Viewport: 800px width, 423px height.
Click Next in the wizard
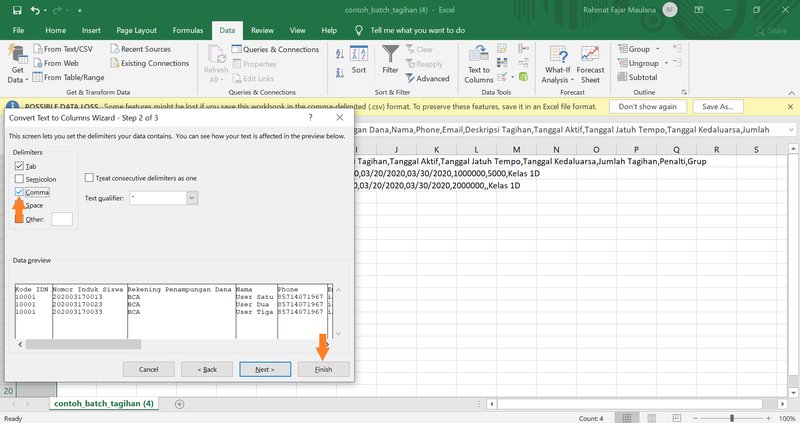265,369
